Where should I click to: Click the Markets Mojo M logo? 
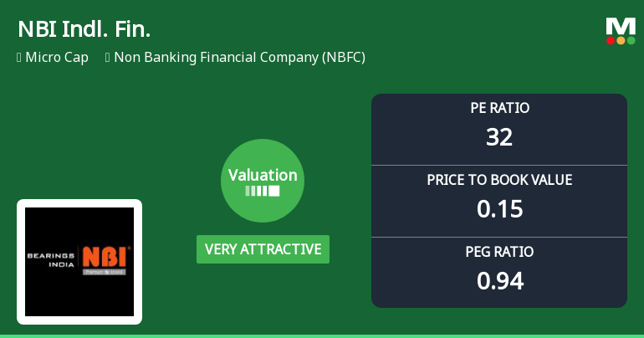point(621,26)
